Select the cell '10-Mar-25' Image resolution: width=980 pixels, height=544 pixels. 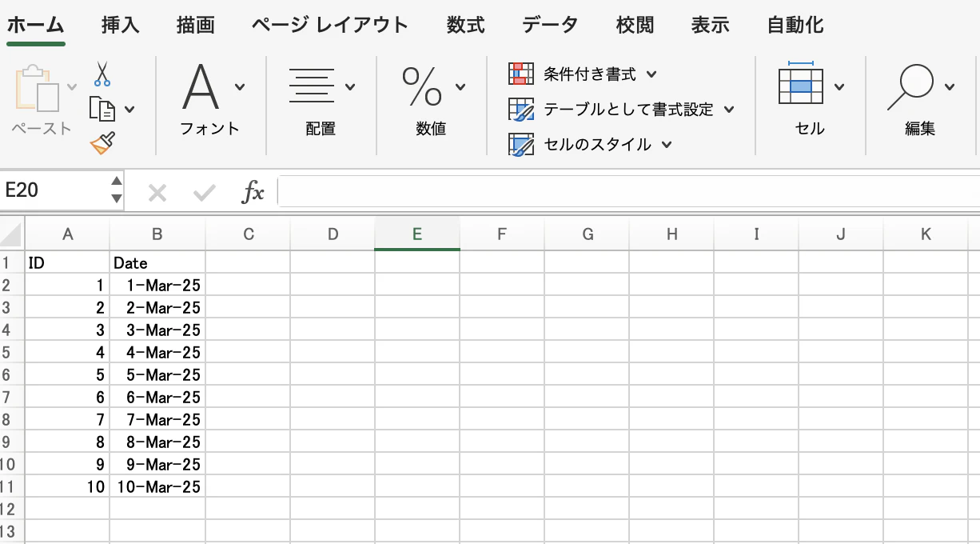[x=157, y=486]
